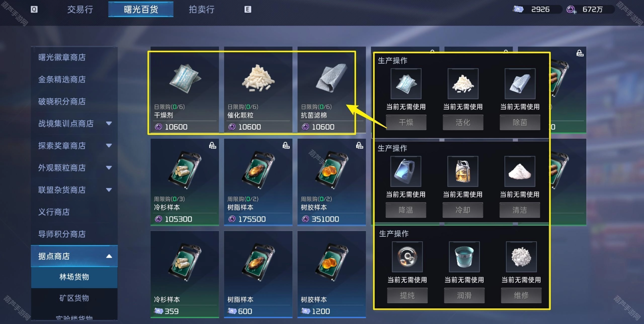
Task: Open 矿区货物 under 据点商店
Action: point(74,298)
